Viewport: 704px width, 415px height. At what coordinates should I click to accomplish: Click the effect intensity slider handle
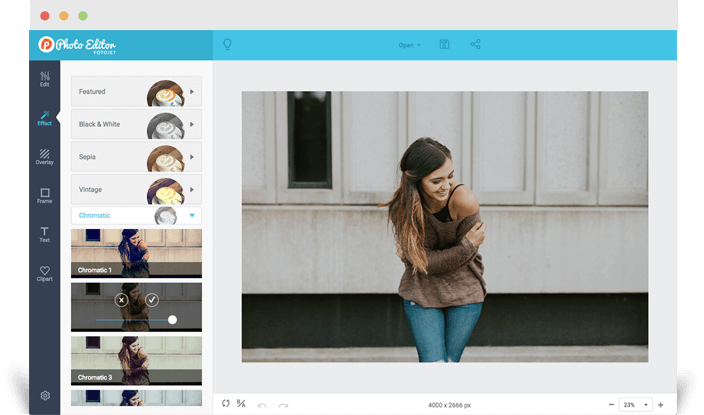tap(172, 320)
